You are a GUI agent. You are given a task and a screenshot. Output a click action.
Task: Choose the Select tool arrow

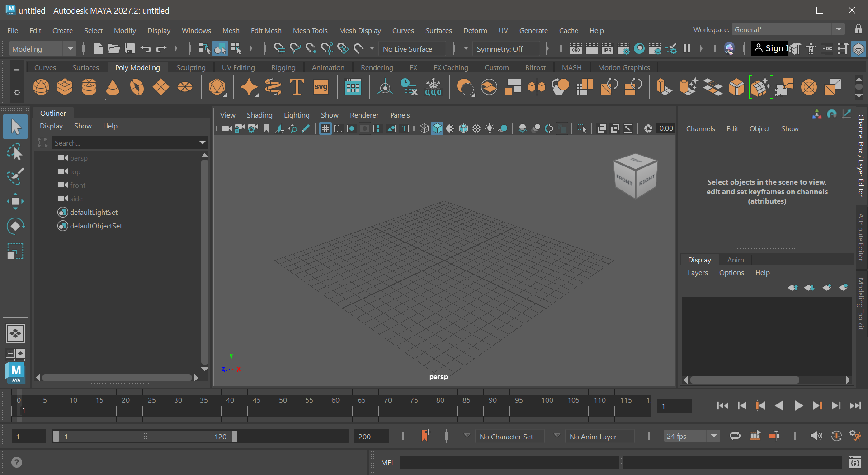coord(15,127)
